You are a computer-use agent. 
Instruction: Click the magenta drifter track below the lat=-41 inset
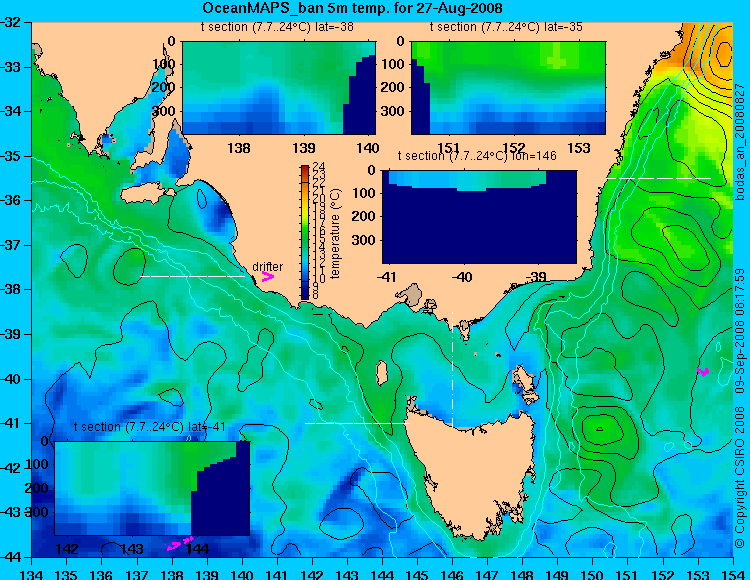click(180, 544)
